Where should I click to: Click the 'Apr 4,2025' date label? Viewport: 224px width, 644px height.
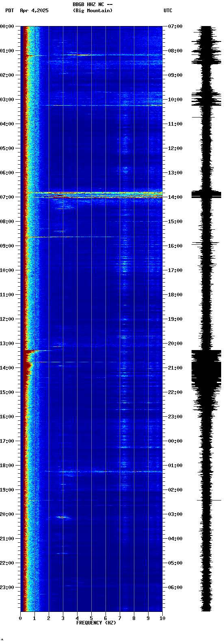point(34,11)
